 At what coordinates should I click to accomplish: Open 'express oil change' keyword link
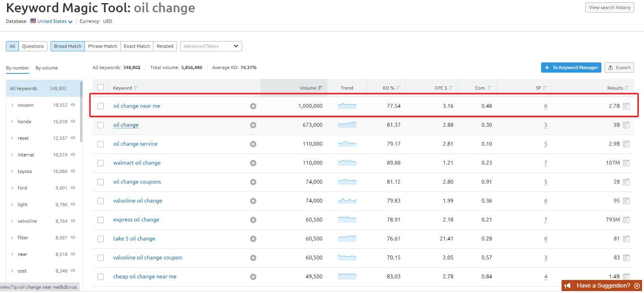[x=136, y=220]
